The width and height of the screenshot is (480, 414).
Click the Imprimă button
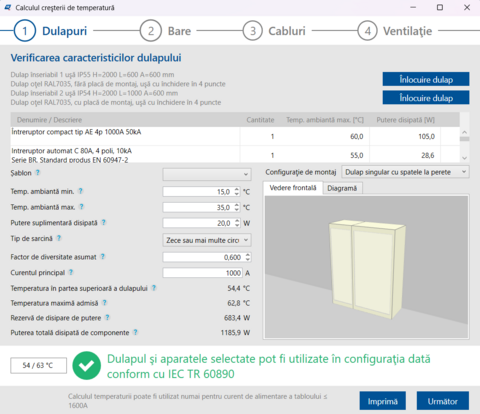[x=383, y=401]
